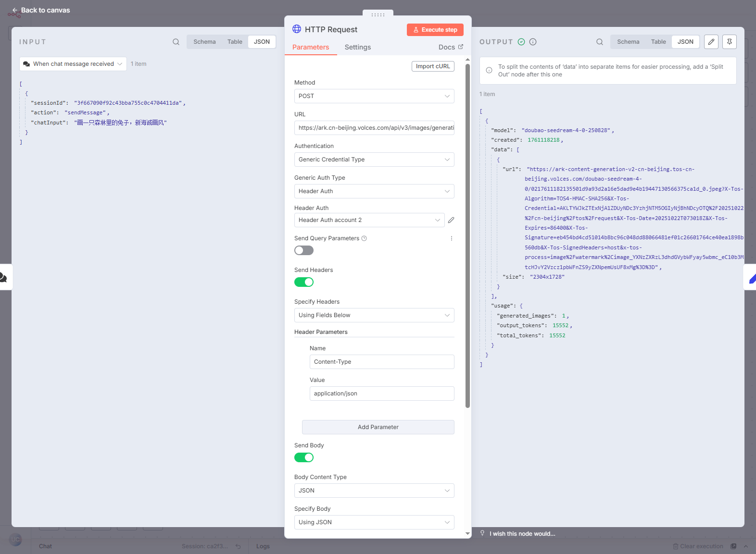This screenshot has width=756, height=554.
Task: Click the "sessionId" value in input JSON
Action: click(x=128, y=103)
